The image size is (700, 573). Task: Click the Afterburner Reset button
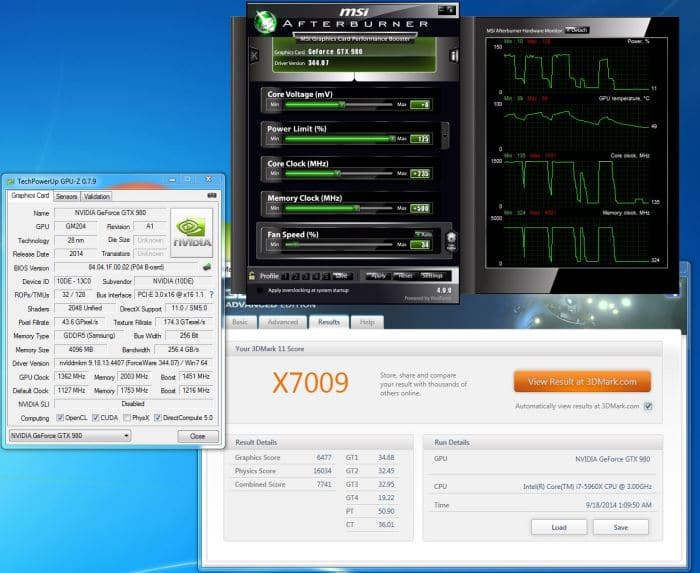click(404, 276)
